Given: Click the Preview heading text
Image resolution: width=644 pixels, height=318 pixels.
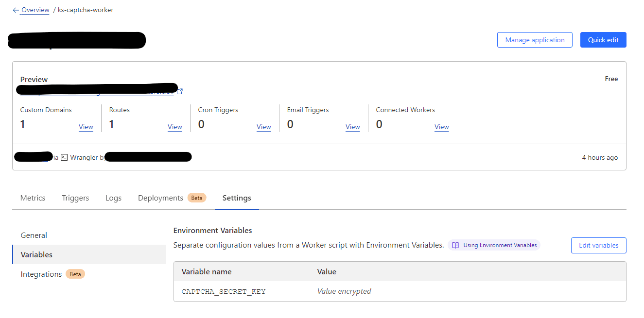Looking at the screenshot, I should point(34,80).
